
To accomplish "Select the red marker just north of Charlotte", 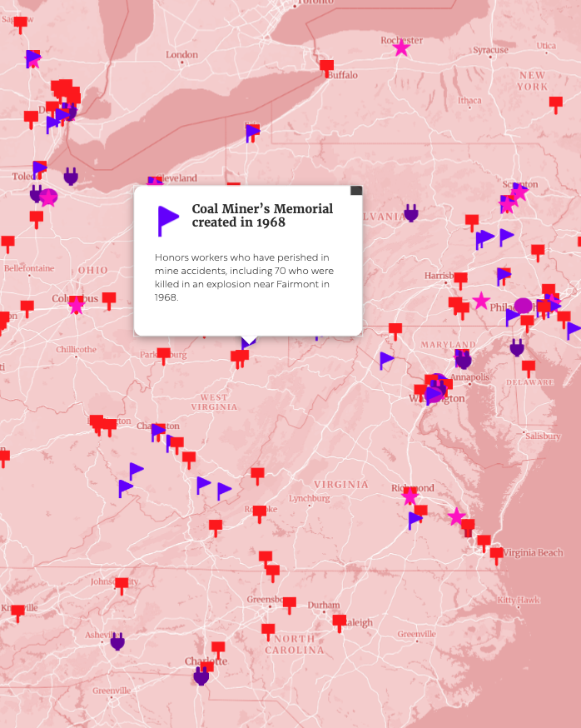I will coord(218,650).
